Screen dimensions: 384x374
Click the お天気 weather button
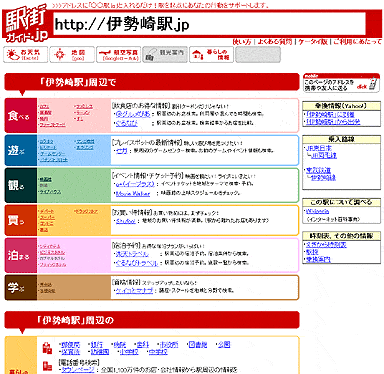(26, 55)
